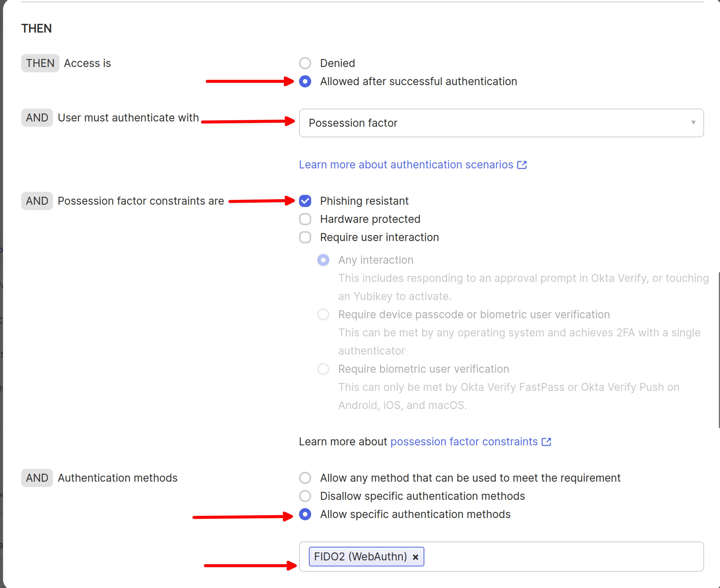720x588 pixels.
Task: Enable the Hardware protected checkbox
Action: [x=305, y=219]
